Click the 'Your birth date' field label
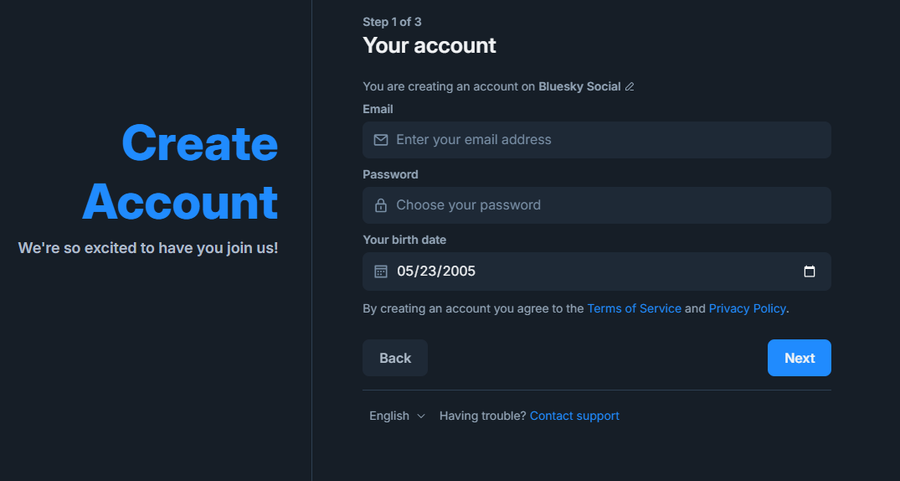Screen dimensions: 900x481 pyautogui.click(x=404, y=240)
